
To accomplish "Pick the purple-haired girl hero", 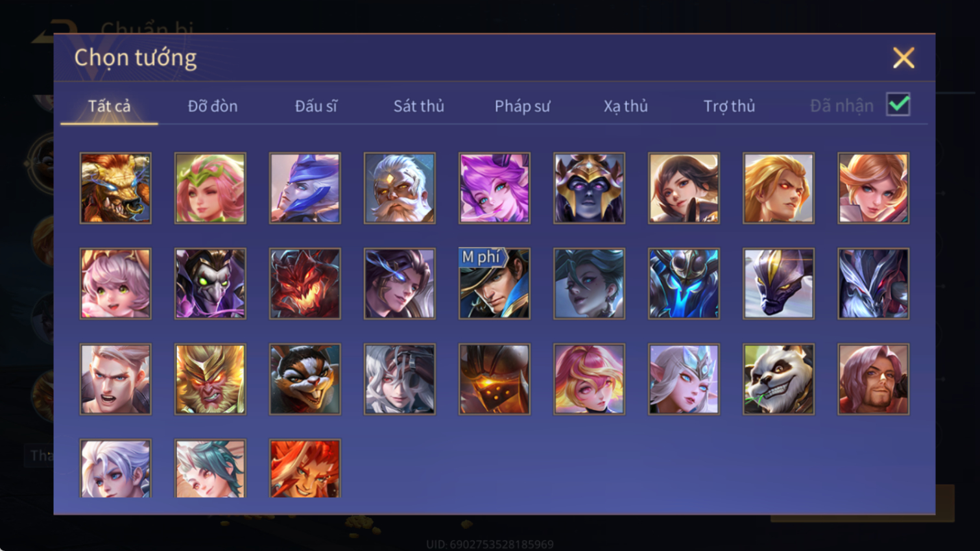I will tap(494, 188).
